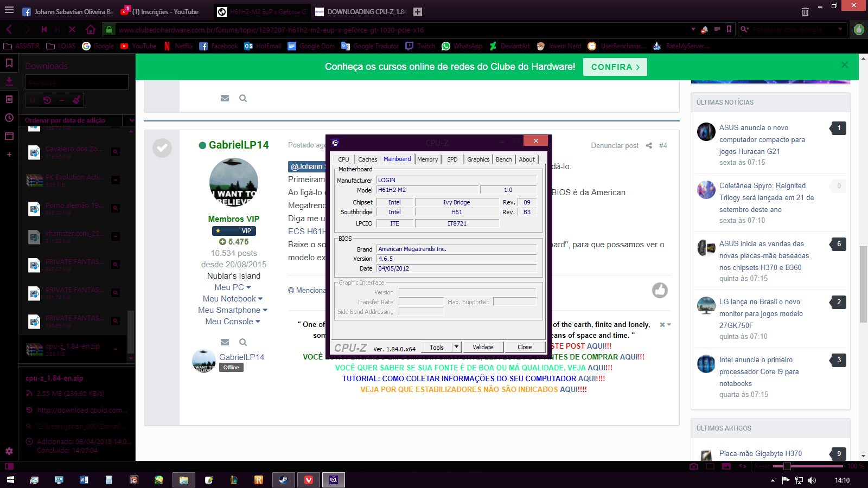868x488 pixels.
Task: Go to the home page
Action: pyautogui.click(x=91, y=29)
